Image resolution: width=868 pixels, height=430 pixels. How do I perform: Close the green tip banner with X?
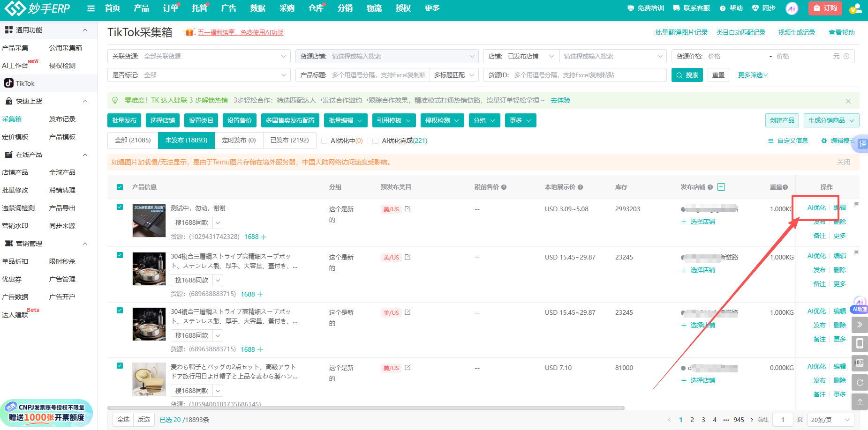[848, 101]
